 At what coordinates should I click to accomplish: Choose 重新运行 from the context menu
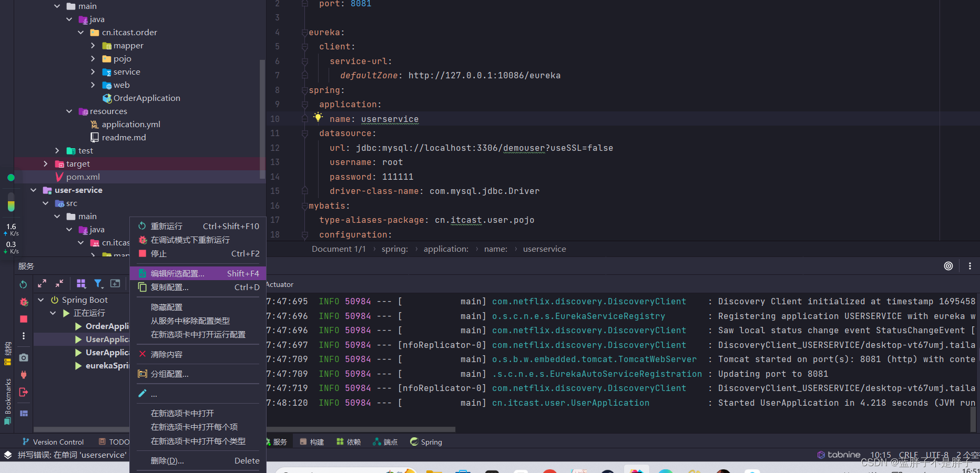[198, 226]
